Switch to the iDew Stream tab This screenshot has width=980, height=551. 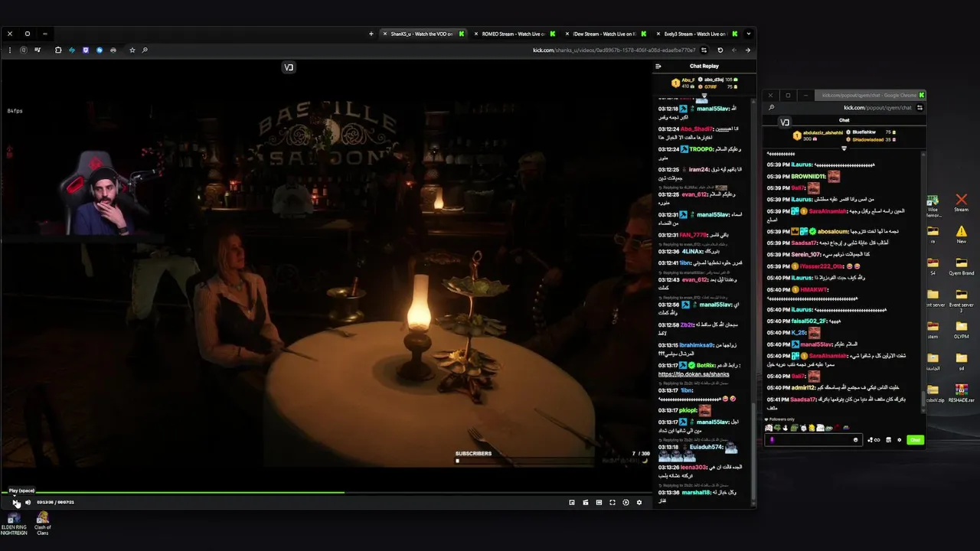coord(605,34)
